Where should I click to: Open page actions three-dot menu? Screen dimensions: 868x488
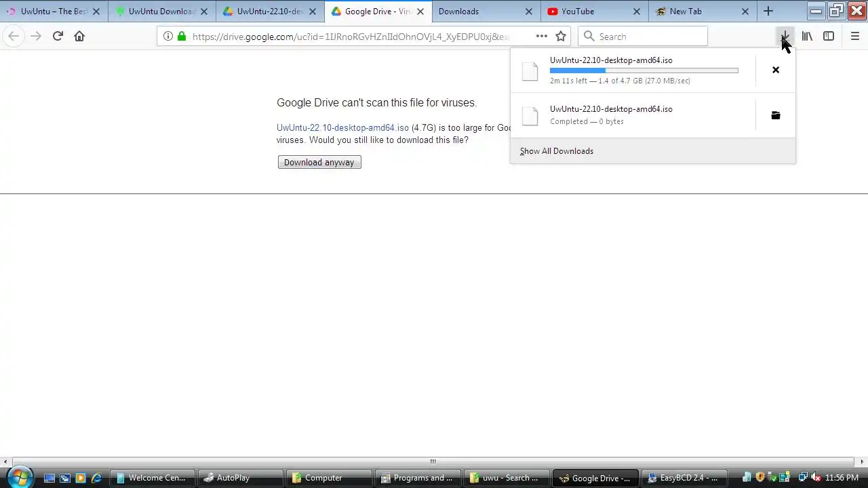541,36
